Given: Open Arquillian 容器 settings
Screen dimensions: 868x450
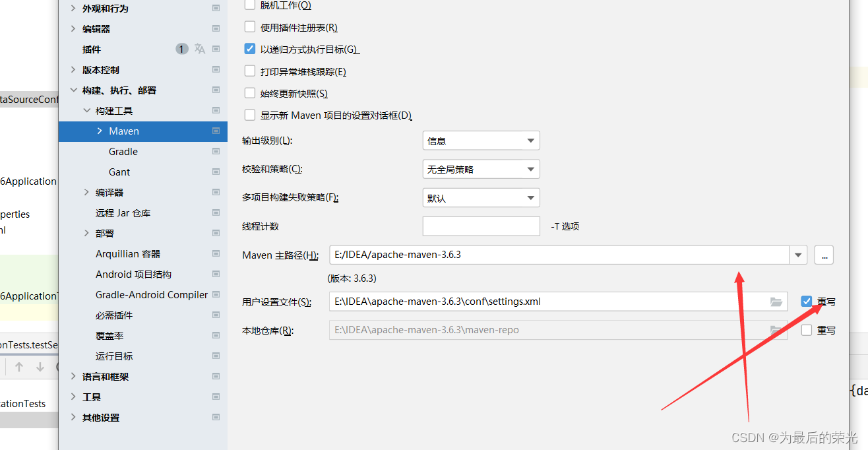Looking at the screenshot, I should [x=128, y=254].
